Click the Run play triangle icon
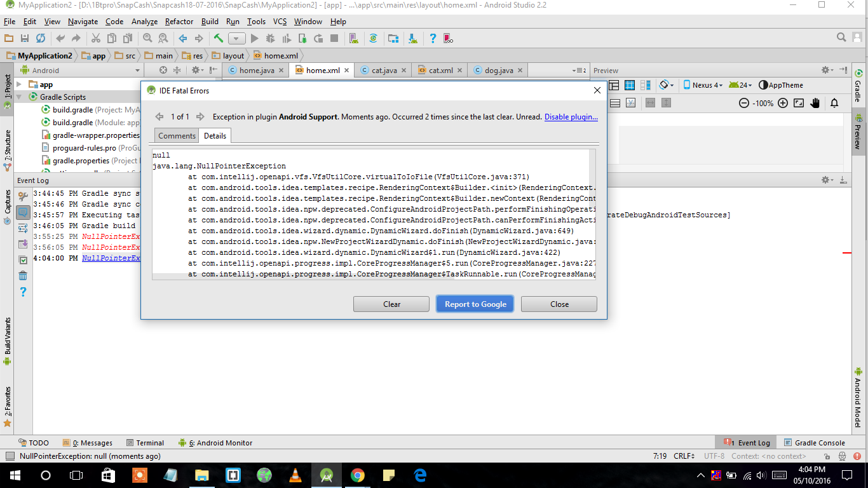 tap(255, 38)
